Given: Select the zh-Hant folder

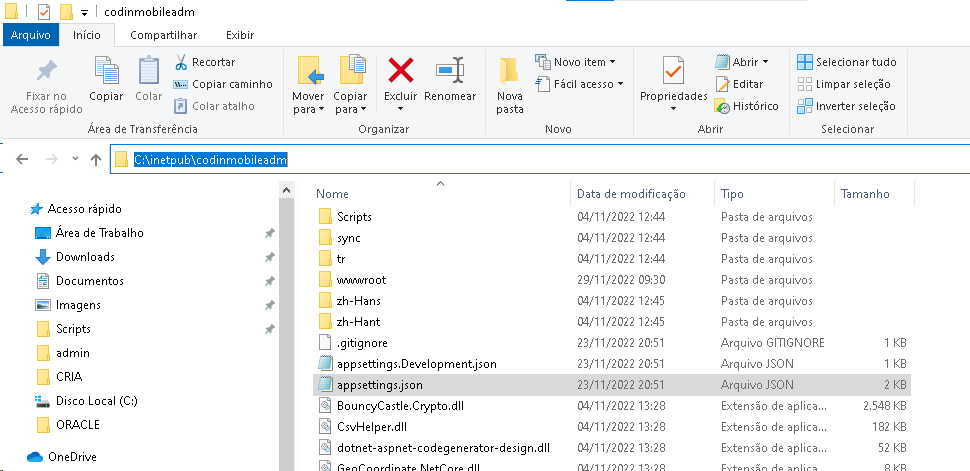Looking at the screenshot, I should [x=358, y=322].
